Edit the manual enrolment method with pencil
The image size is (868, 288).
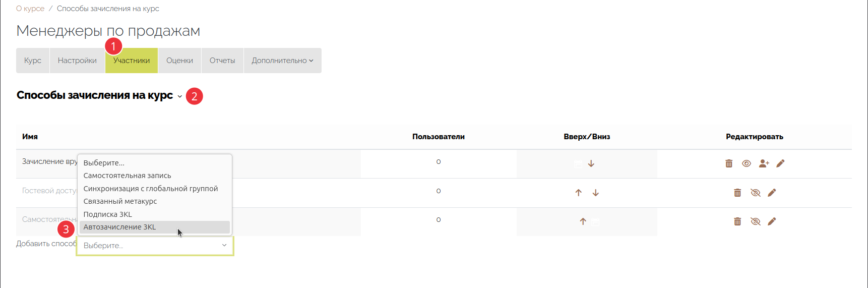pos(780,163)
